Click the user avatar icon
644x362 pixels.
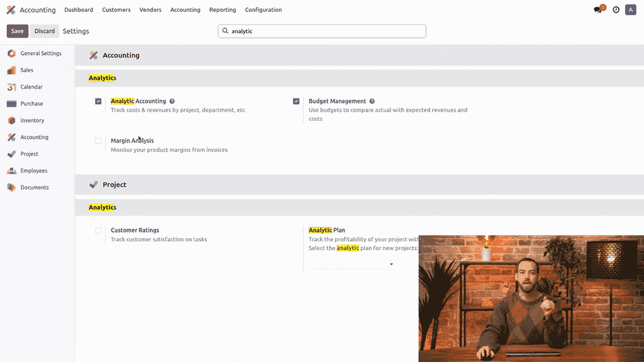click(631, 10)
